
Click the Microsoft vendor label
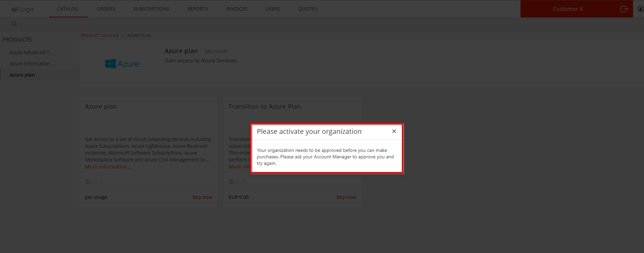pyautogui.click(x=216, y=51)
